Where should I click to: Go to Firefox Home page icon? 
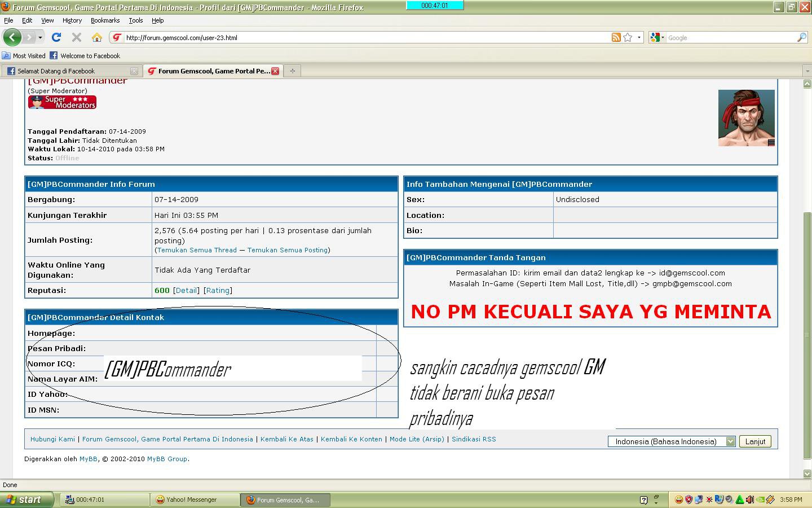(x=97, y=37)
